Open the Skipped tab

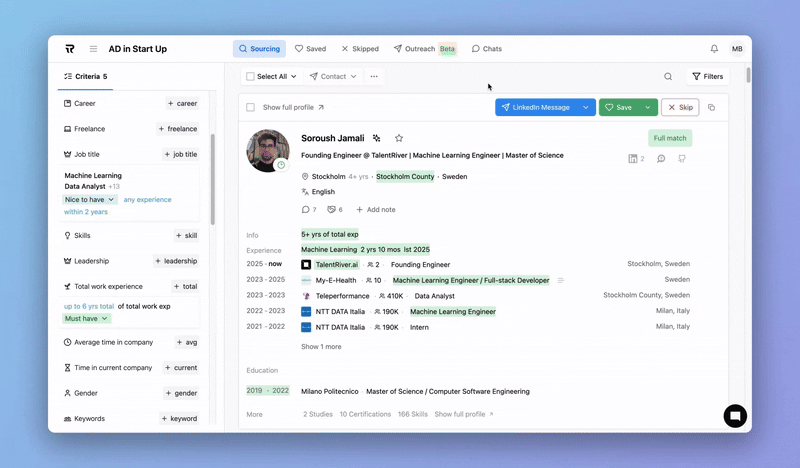tap(360, 49)
